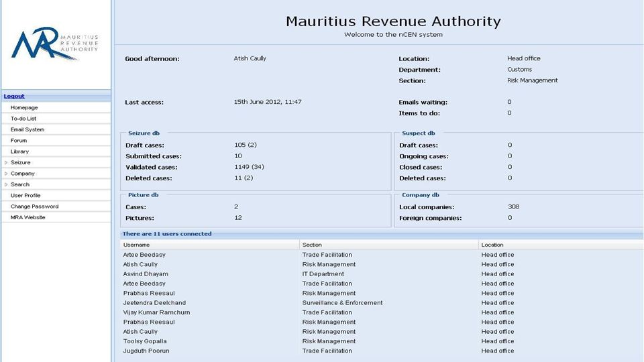Select Search in the sidebar
This screenshot has height=362, width=644.
[19, 185]
